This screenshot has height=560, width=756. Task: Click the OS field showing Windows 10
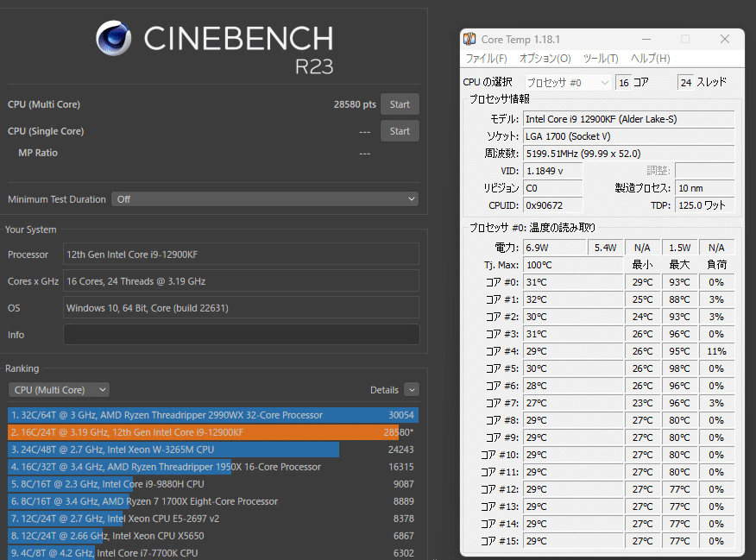(x=241, y=308)
